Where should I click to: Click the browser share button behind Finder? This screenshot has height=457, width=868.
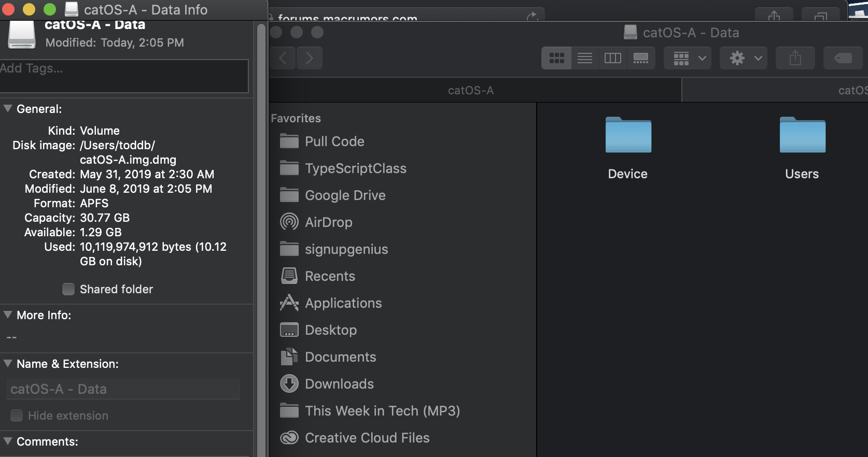coord(774,15)
